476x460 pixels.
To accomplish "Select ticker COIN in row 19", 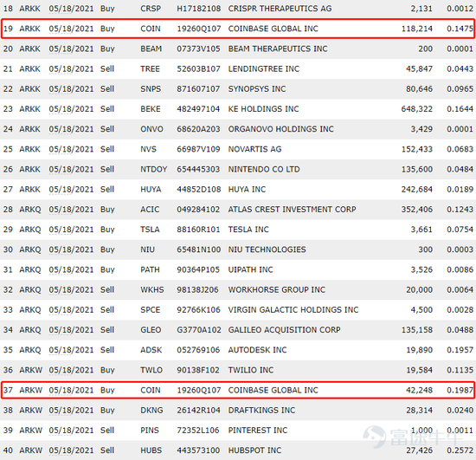I will point(151,29).
